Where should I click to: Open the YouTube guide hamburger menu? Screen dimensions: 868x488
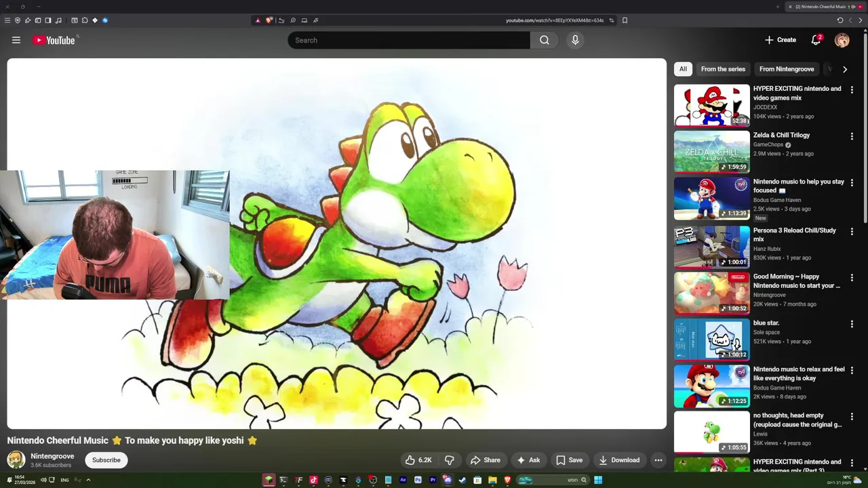pos(16,40)
